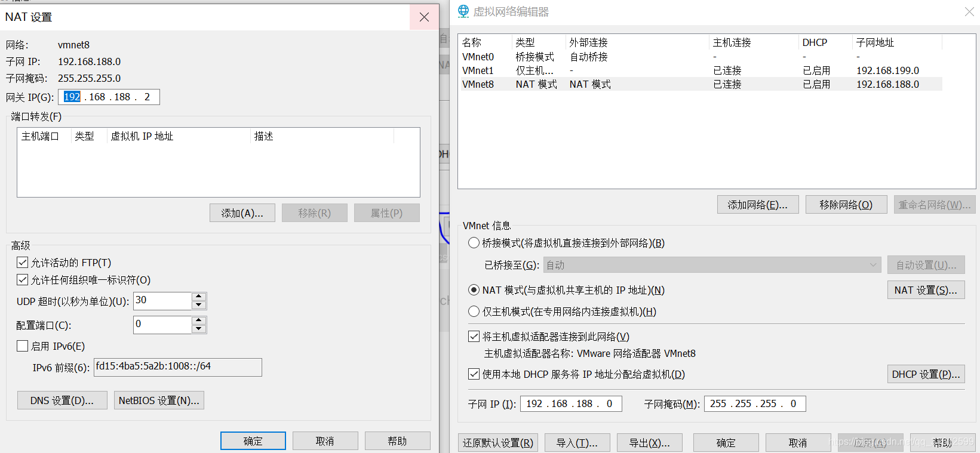Click the IPv6 前缀 field

point(177,367)
